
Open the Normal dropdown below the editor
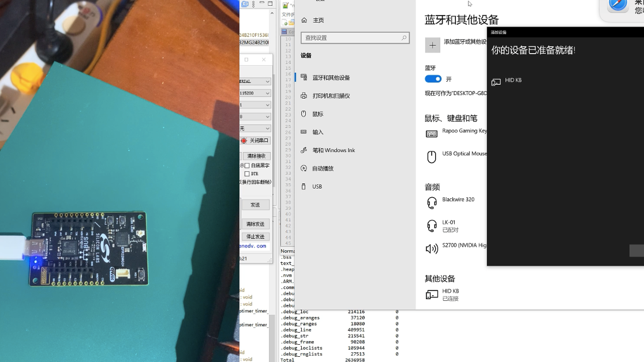[287, 251]
